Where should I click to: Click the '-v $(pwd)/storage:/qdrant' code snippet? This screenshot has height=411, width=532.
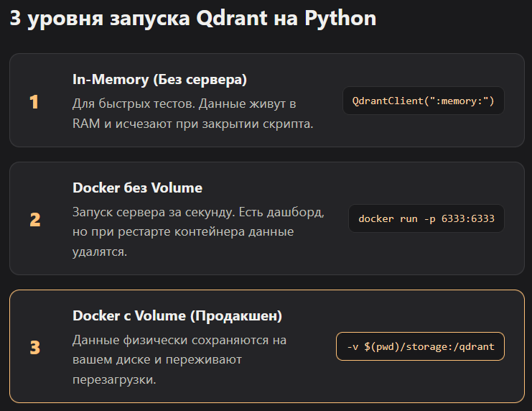(421, 346)
